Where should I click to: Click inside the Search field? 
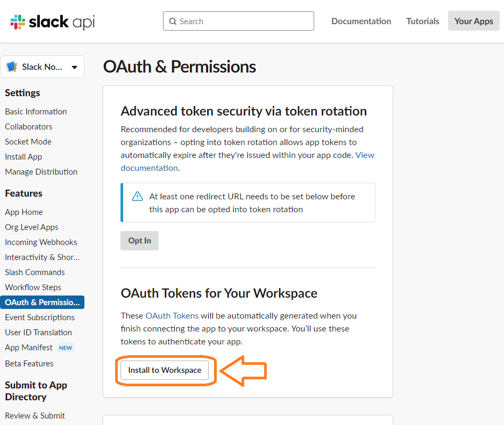pos(238,21)
